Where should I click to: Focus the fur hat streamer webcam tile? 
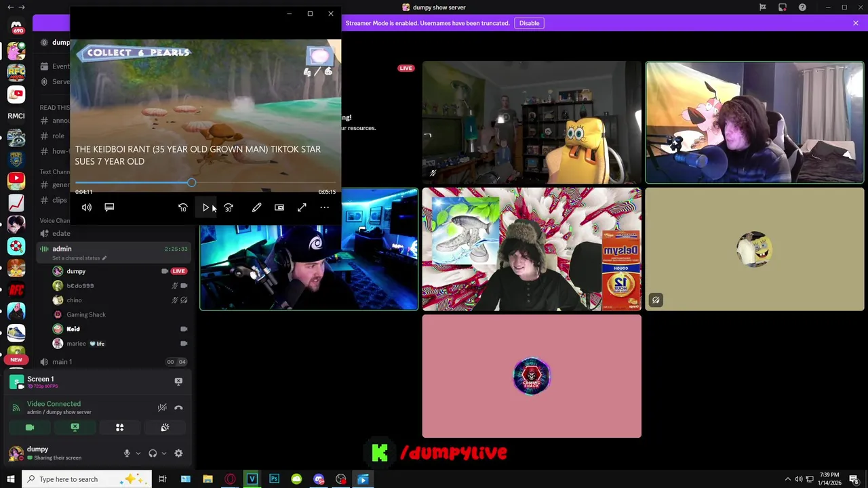click(532, 249)
